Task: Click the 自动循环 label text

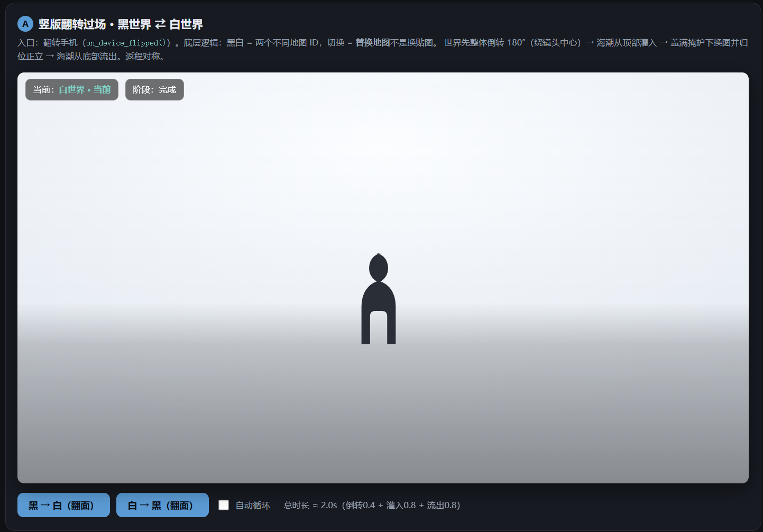Action: [253, 506]
